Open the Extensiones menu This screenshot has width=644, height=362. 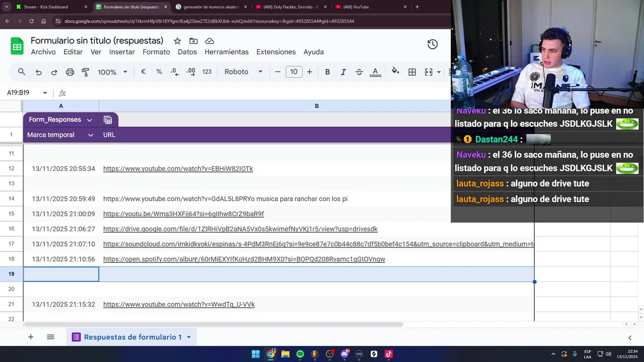276,52
